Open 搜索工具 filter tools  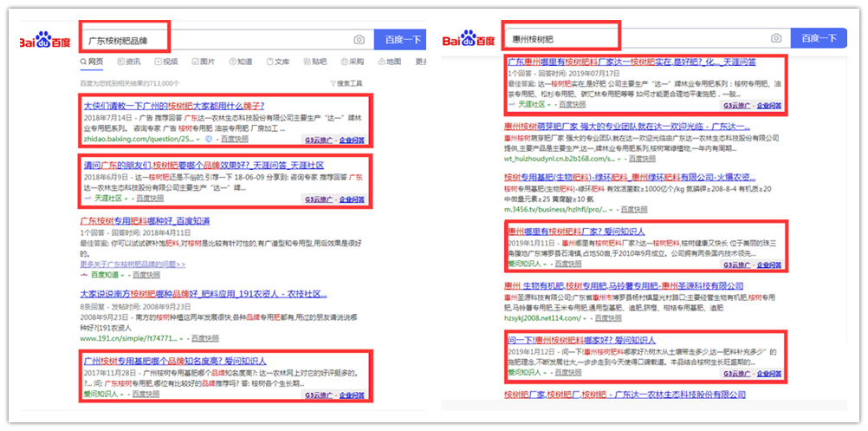pos(346,83)
